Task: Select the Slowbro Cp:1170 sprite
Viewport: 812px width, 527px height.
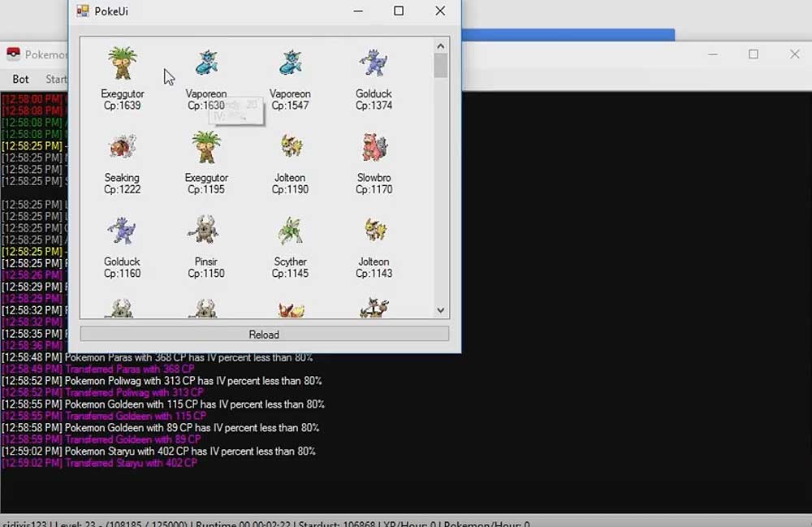Action: (x=374, y=147)
